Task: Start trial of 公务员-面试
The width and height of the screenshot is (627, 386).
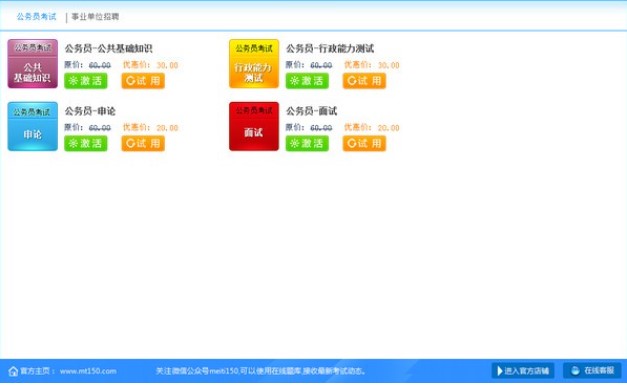Action: click(364, 144)
